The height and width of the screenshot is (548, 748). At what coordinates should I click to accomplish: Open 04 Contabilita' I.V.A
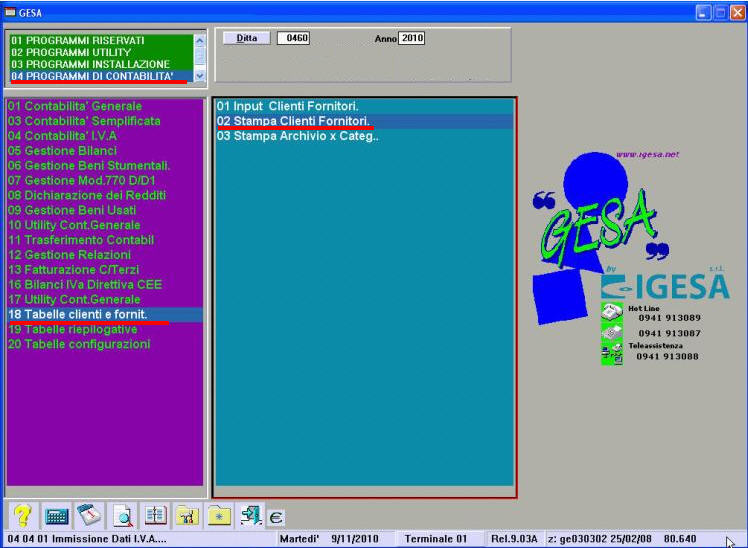click(x=105, y=136)
